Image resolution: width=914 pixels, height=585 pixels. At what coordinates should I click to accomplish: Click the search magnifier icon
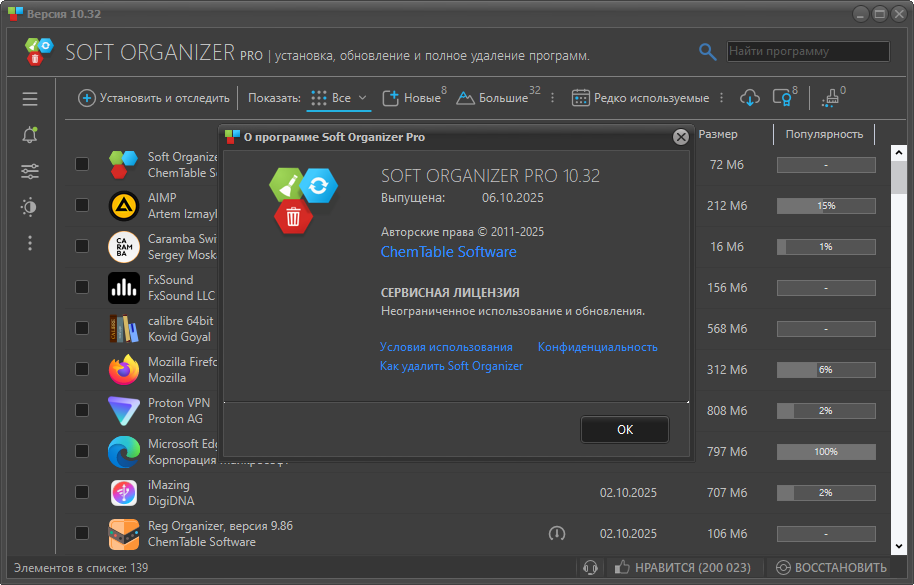pos(708,52)
